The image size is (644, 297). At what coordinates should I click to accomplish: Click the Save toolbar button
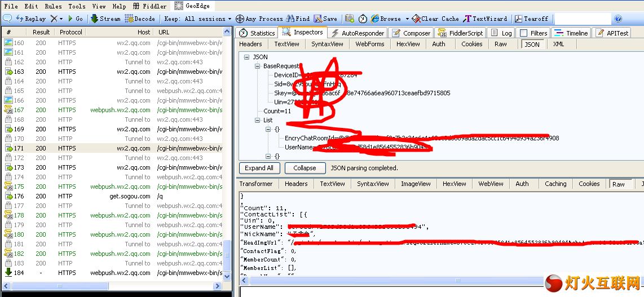pyautogui.click(x=325, y=19)
